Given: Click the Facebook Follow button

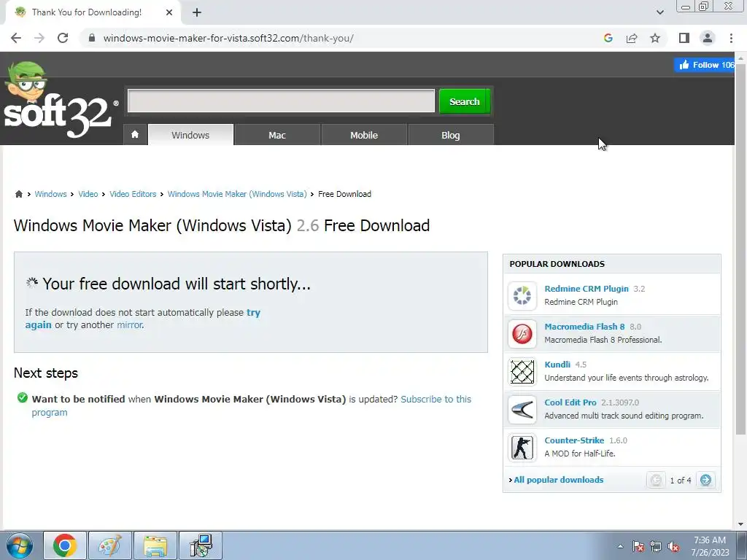Looking at the screenshot, I should coord(704,65).
